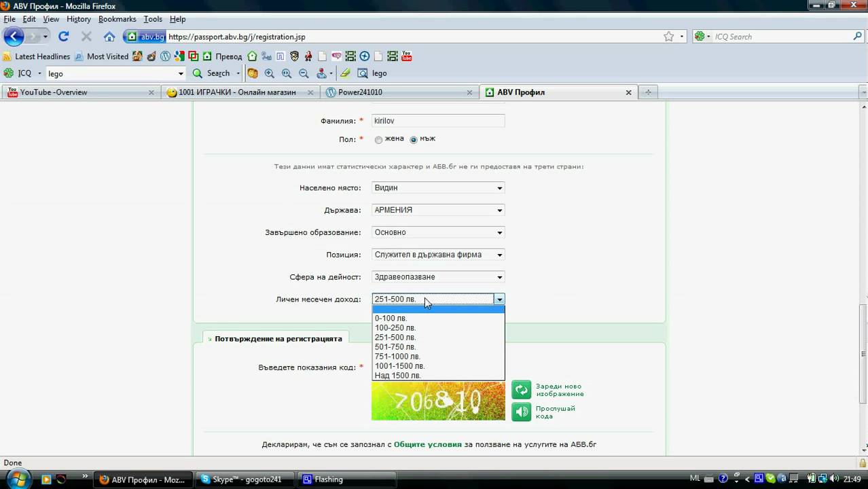Click the blue help question mark in taskbar
Image resolution: width=868 pixels, height=489 pixels.
[723, 479]
